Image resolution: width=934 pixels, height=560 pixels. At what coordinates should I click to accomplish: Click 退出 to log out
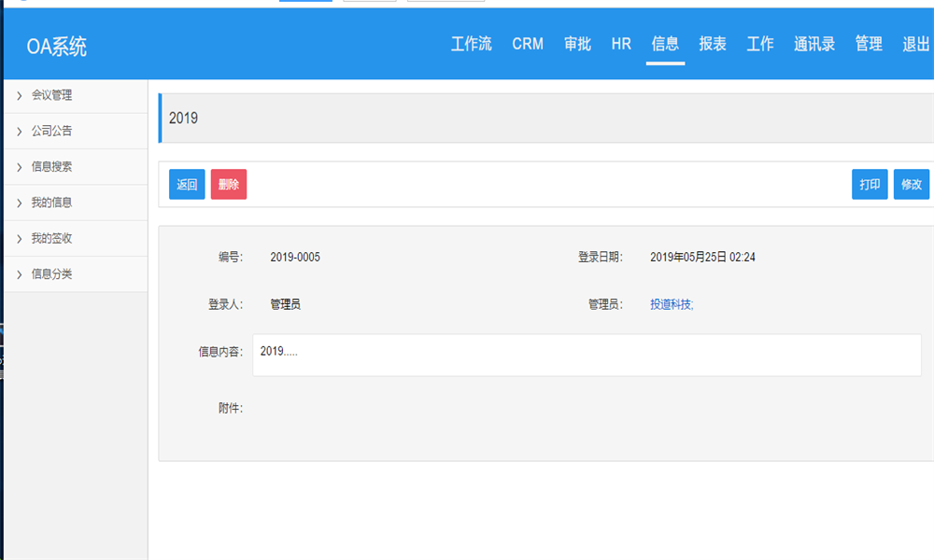(x=915, y=44)
